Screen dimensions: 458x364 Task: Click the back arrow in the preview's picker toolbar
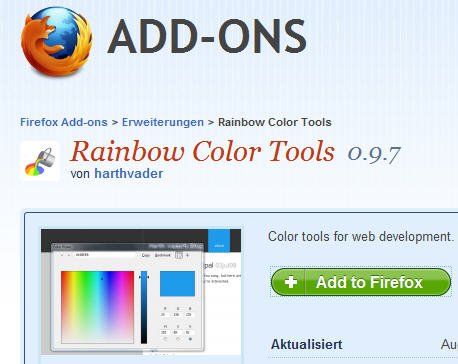pyautogui.click(x=62, y=255)
